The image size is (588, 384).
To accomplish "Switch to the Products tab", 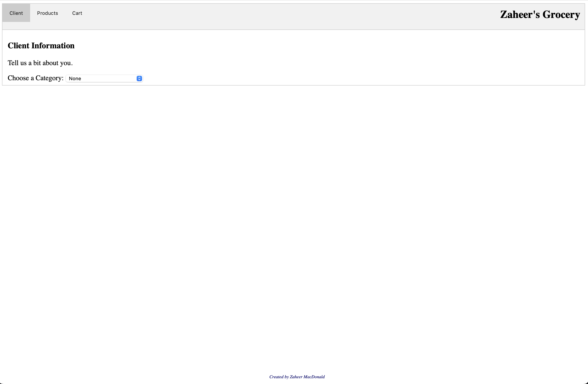I will 47,13.
